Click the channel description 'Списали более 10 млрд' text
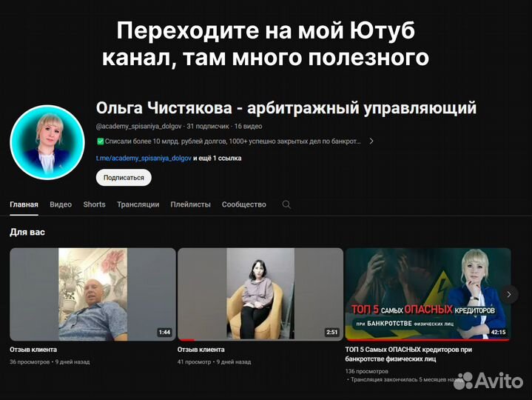The height and width of the screenshot is (400, 532). tap(229, 141)
